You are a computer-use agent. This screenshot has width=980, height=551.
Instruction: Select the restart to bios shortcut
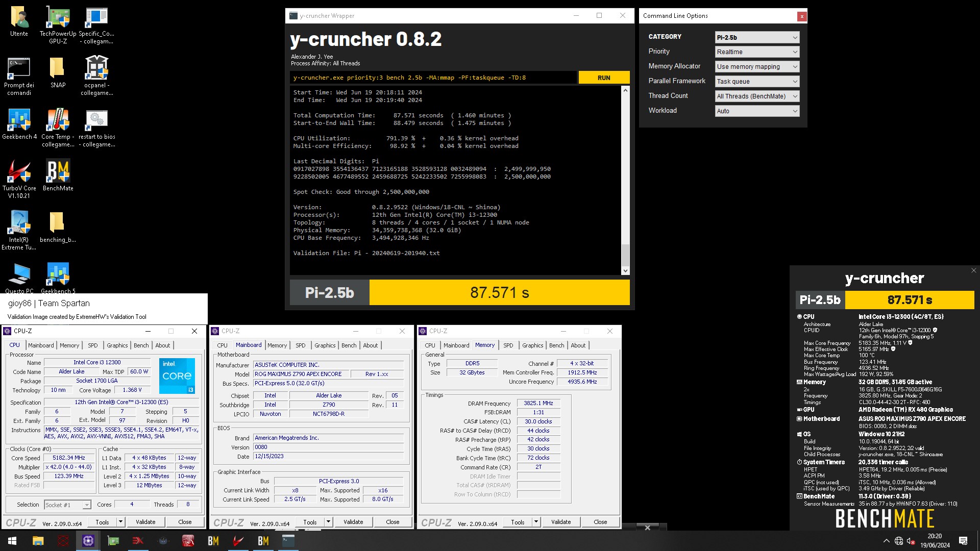pos(96,128)
